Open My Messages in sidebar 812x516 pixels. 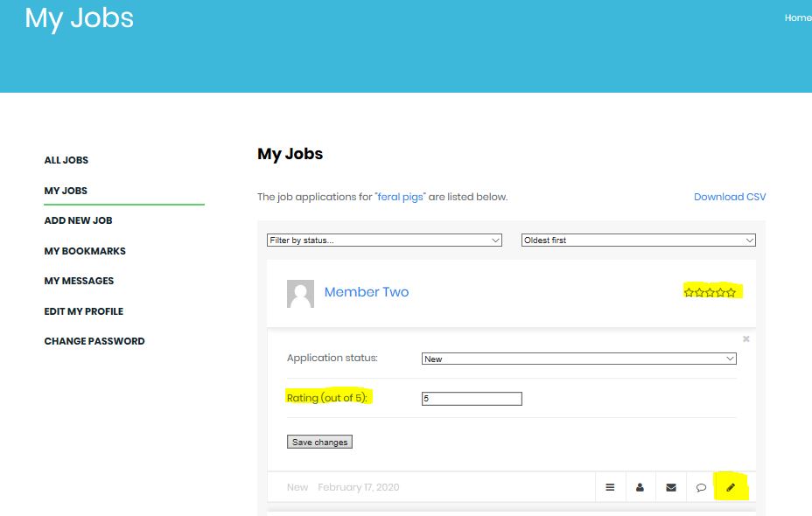79,281
